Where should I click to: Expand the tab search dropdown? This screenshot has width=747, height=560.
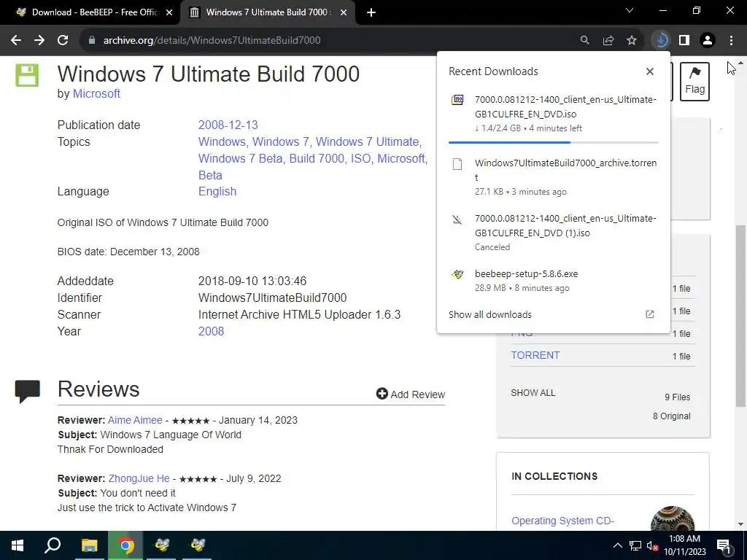tap(630, 10)
